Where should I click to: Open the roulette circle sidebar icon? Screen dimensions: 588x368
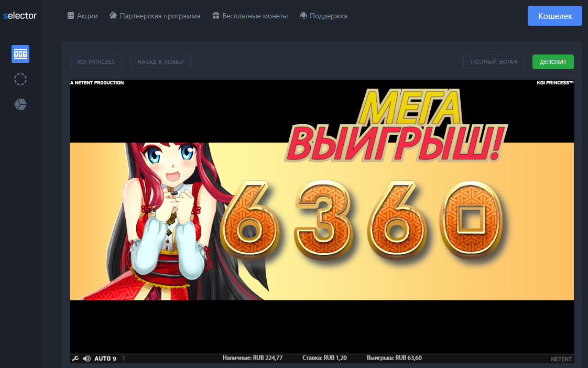[x=20, y=79]
